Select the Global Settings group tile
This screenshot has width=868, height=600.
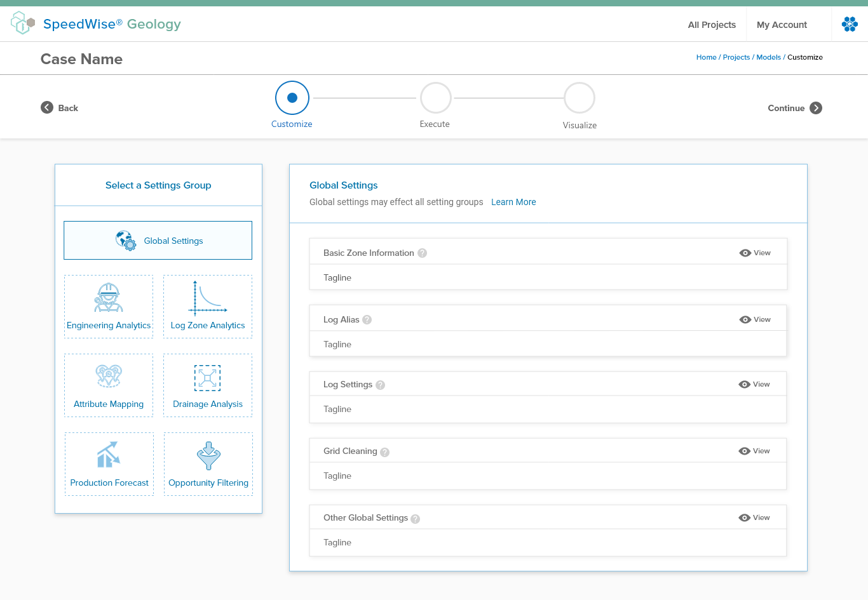coord(158,241)
